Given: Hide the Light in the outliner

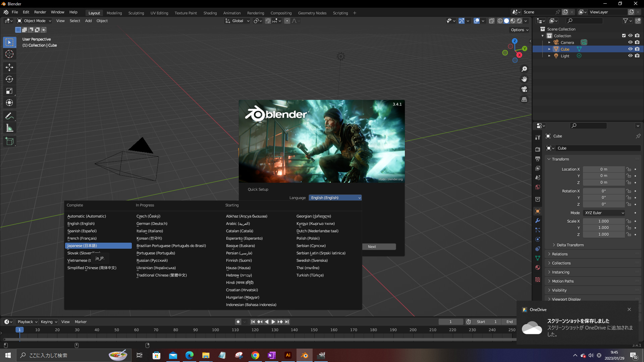Looking at the screenshot, I should 630,56.
